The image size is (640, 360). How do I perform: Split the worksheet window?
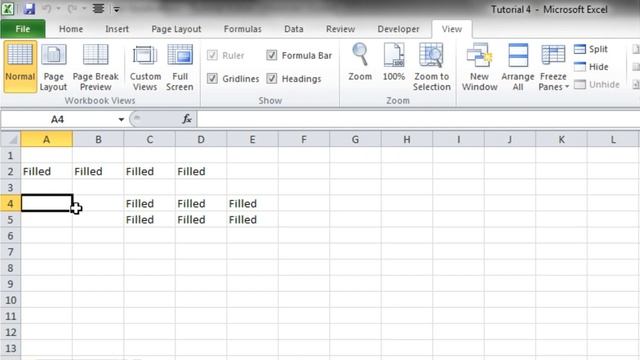tap(591, 49)
